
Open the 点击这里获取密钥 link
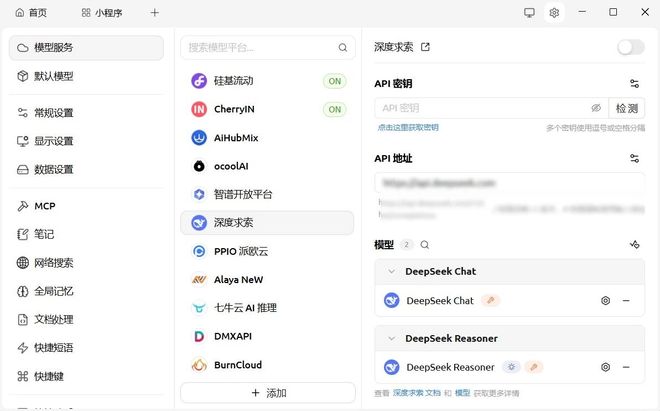(x=408, y=128)
